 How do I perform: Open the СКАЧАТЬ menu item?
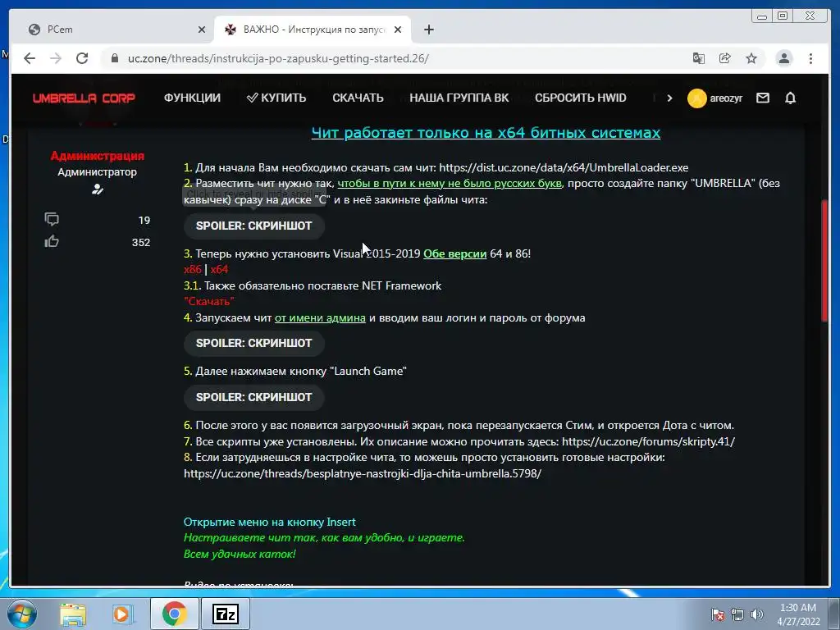tap(358, 98)
